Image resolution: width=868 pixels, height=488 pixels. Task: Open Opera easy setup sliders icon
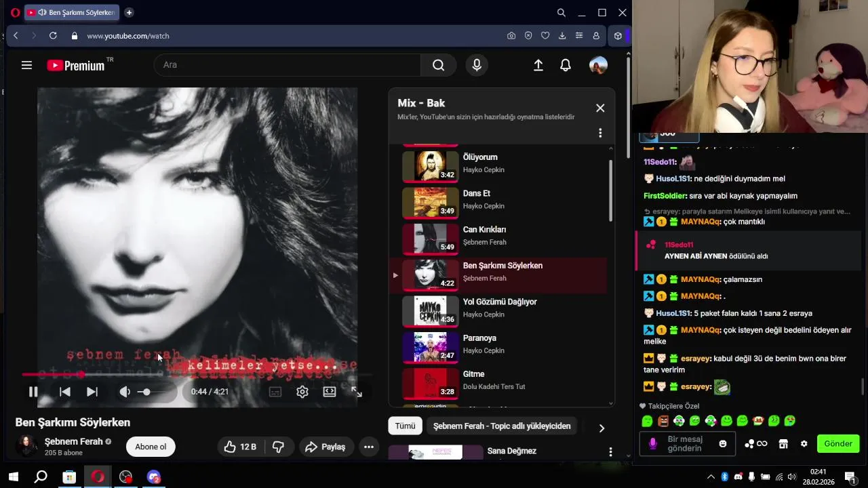(579, 36)
